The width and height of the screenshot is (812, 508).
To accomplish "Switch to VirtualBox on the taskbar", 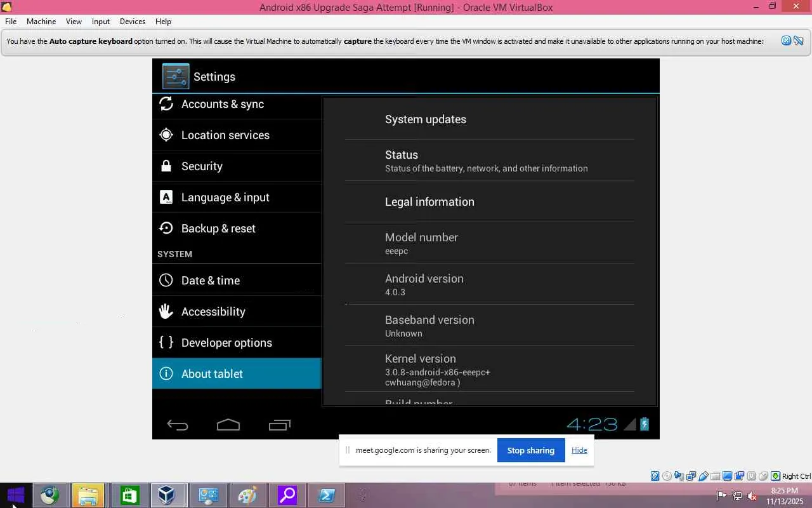I will pos(167,495).
